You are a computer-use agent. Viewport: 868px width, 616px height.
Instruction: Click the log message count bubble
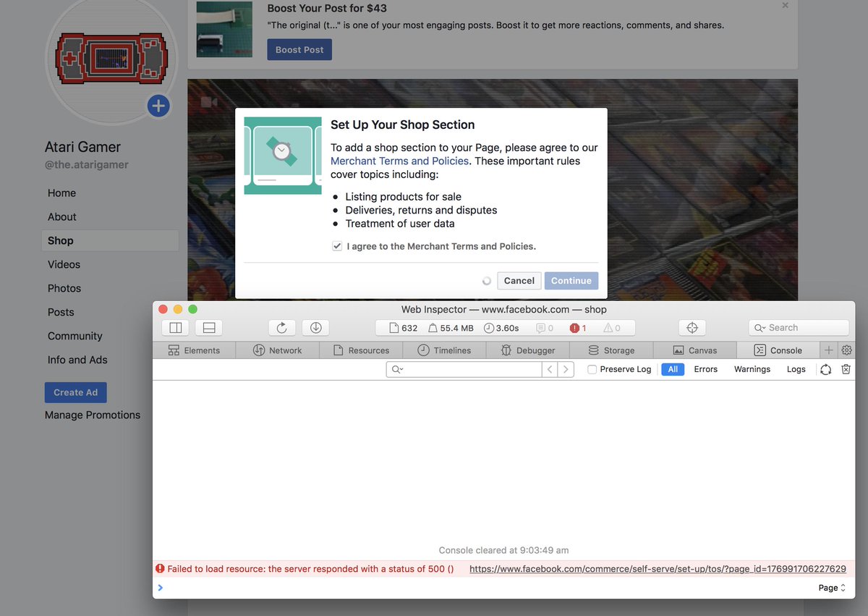pos(545,328)
